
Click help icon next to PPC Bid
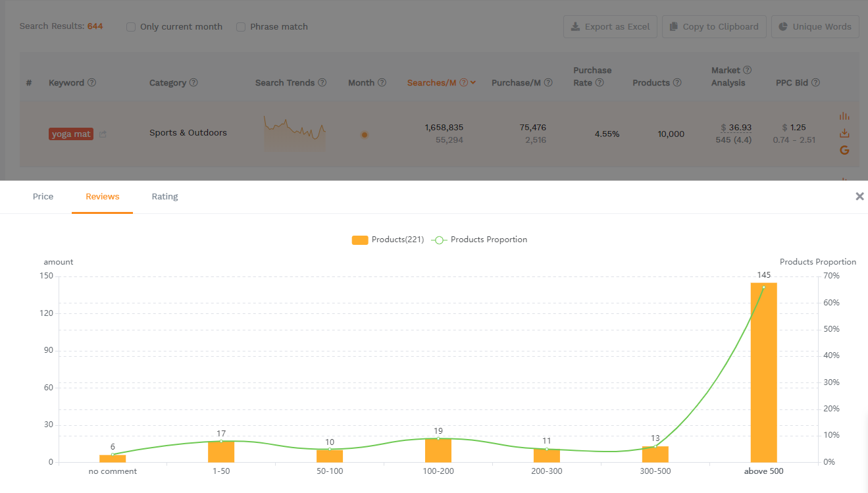point(815,83)
